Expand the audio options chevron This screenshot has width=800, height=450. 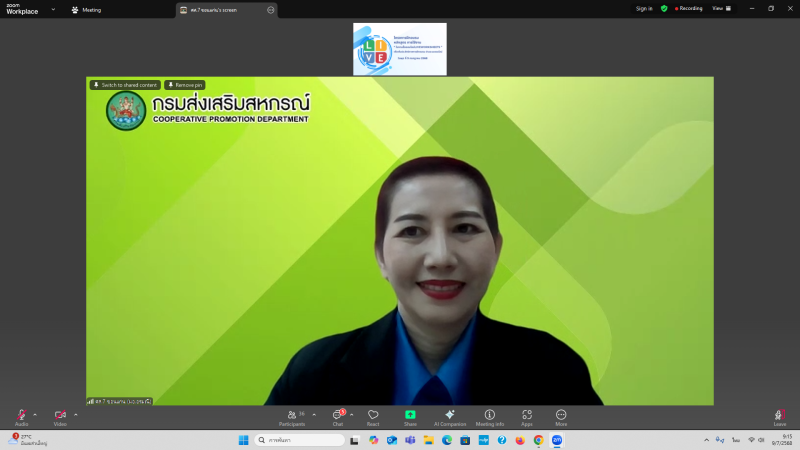point(36,414)
